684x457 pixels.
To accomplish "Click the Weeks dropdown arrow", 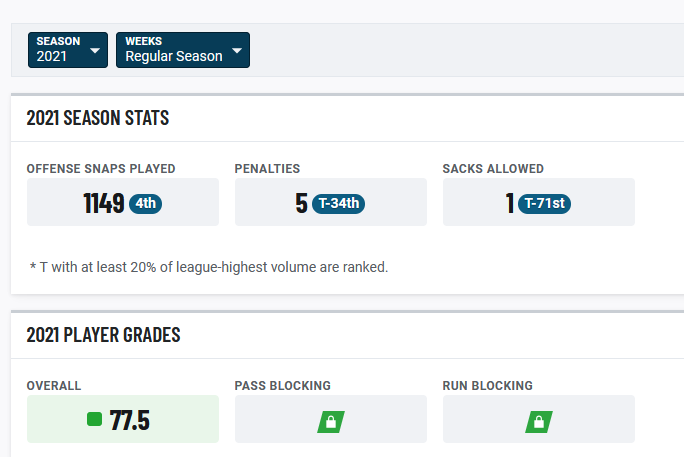I will point(237,50).
